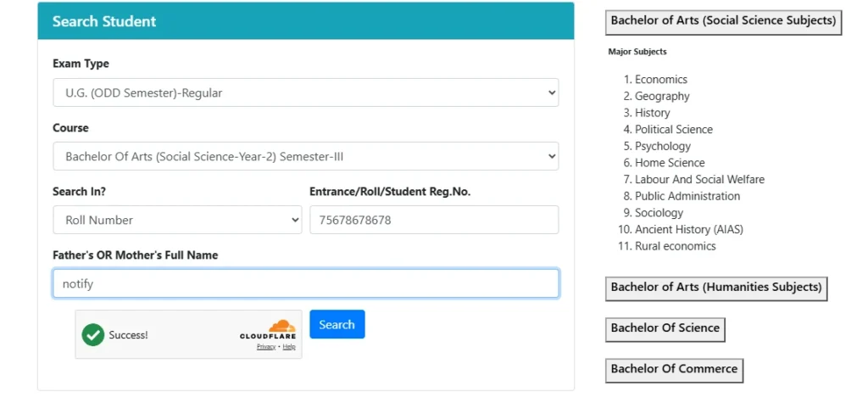868x403 pixels.
Task: Click the Course label
Action: click(70, 127)
